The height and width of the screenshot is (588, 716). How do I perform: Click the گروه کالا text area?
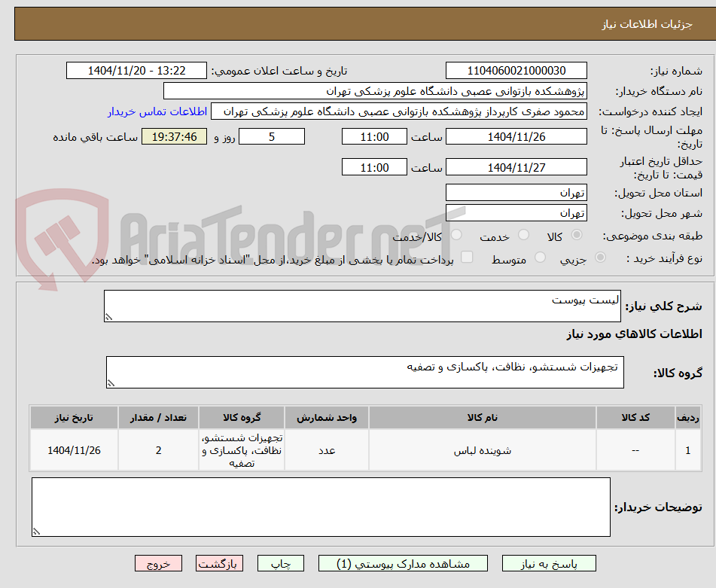click(365, 372)
